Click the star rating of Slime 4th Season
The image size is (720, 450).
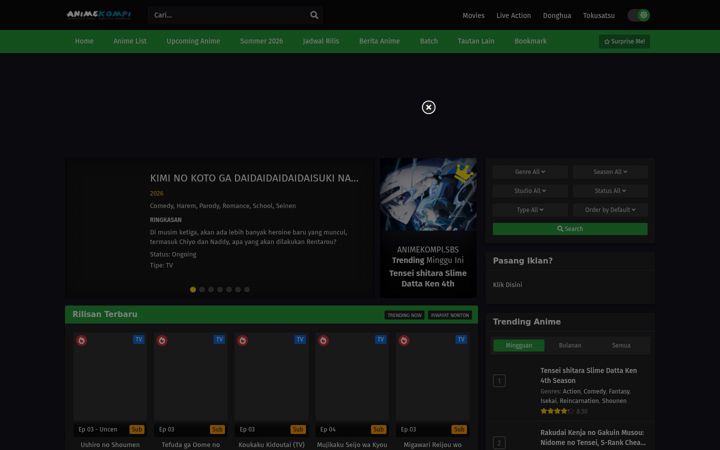557,411
